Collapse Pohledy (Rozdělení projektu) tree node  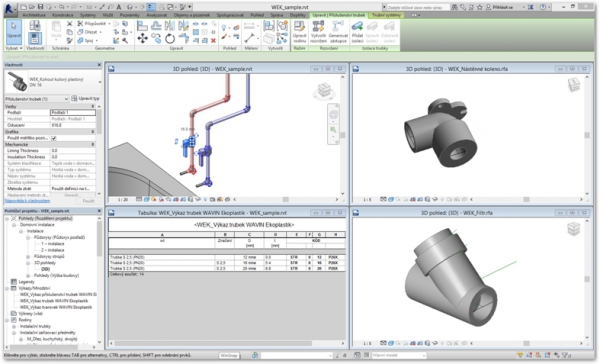(x=7, y=219)
